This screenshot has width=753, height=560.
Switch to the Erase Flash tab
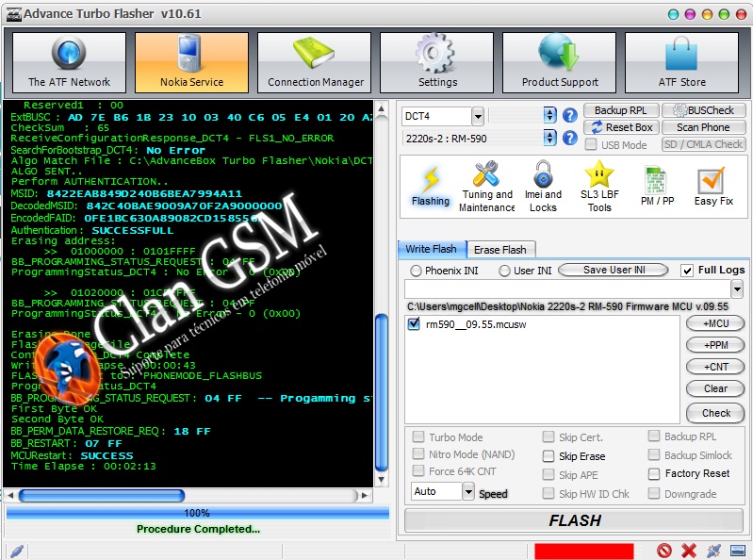coord(499,249)
